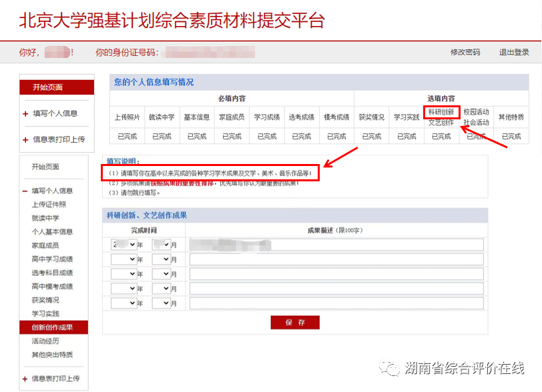Open first row year dropdown
The height and width of the screenshot is (392, 542).
tap(123, 245)
